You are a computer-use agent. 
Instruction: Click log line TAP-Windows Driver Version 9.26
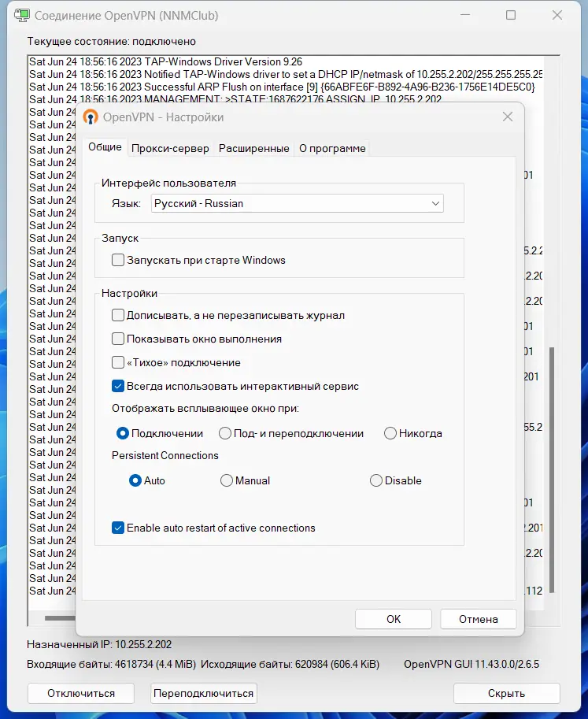click(166, 62)
